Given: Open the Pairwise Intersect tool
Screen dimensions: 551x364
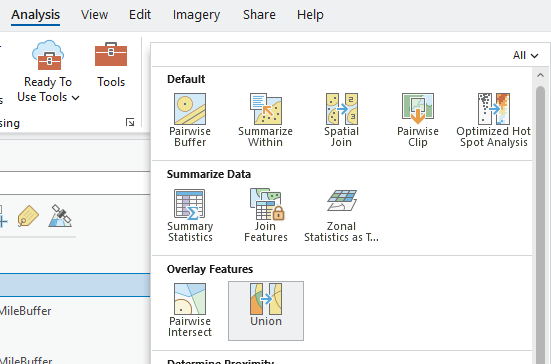Looking at the screenshot, I should [190, 311].
